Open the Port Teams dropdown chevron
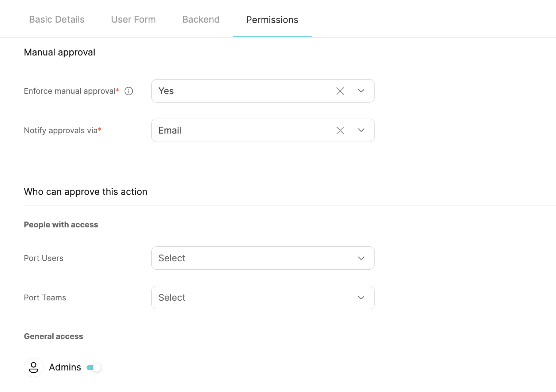 click(x=361, y=298)
